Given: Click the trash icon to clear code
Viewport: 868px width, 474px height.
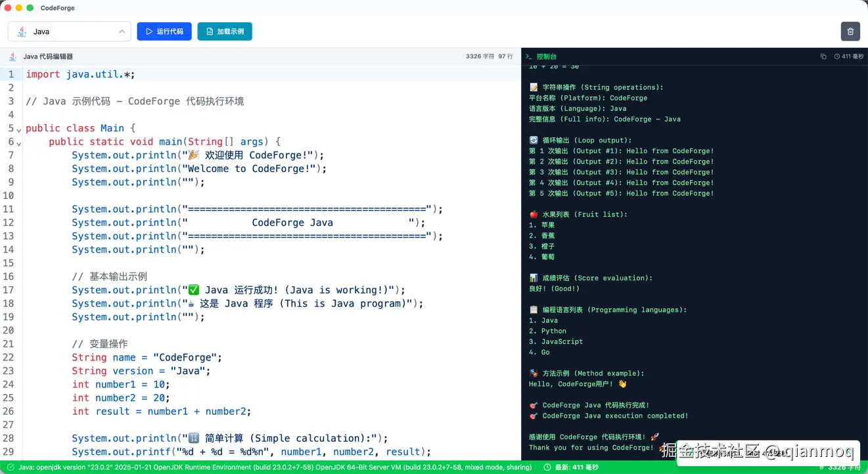Looking at the screenshot, I should pyautogui.click(x=850, y=31).
